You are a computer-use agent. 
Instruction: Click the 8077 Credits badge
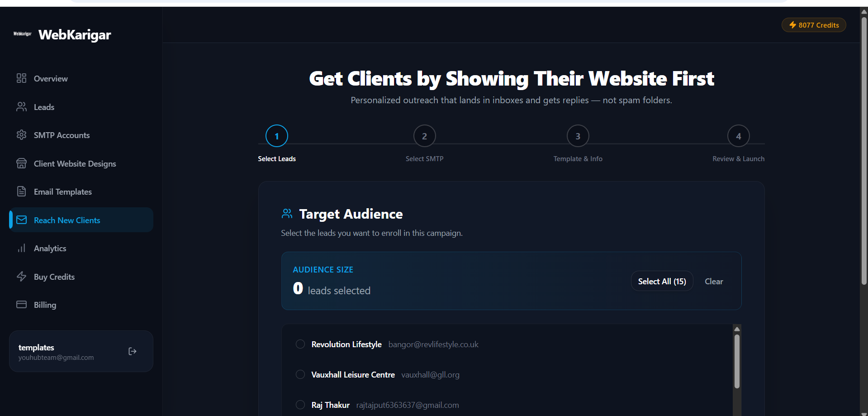tap(814, 25)
